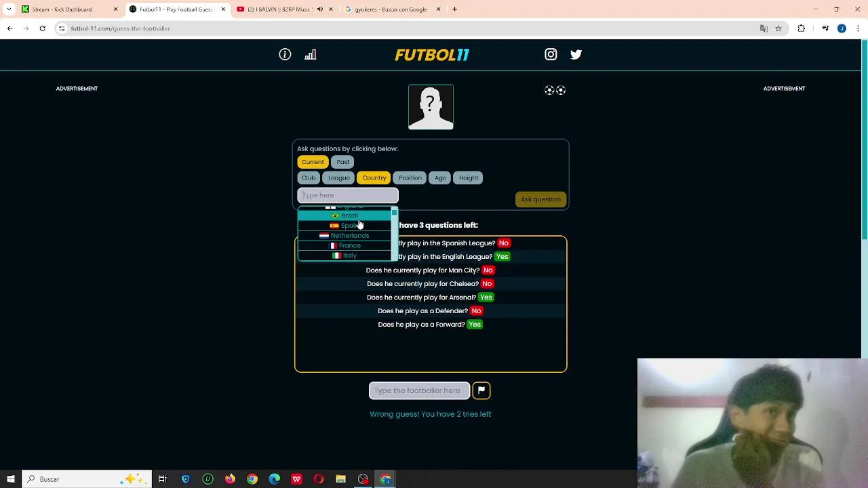The image size is (868, 488).
Task: Click the soccer balls icon beside the portrait
Action: 555,90
